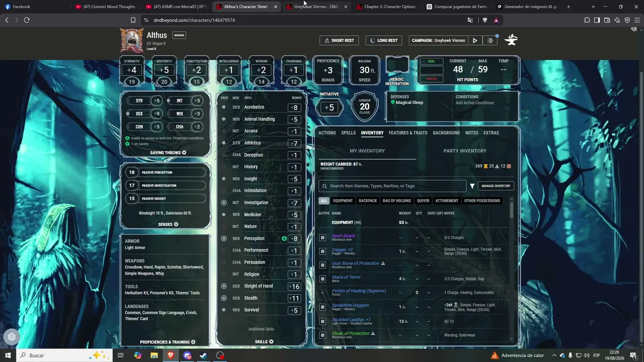The height and width of the screenshot is (362, 644).
Task: Open the game log list icon
Action: point(490,41)
